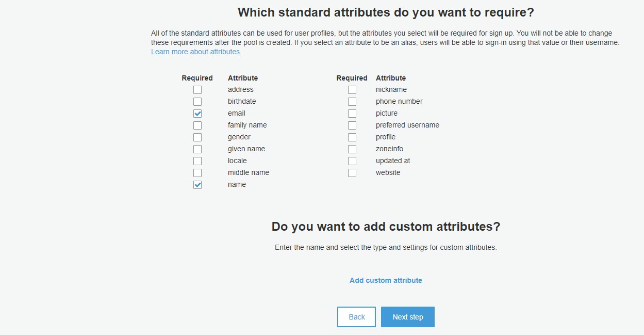Mark profile as required
The image size is (644, 335).
352,137
